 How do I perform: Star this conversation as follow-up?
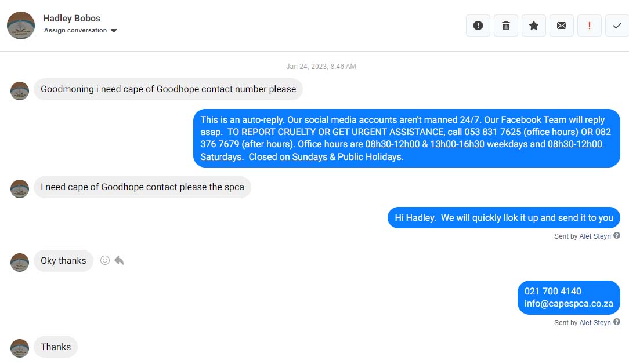[x=533, y=26]
